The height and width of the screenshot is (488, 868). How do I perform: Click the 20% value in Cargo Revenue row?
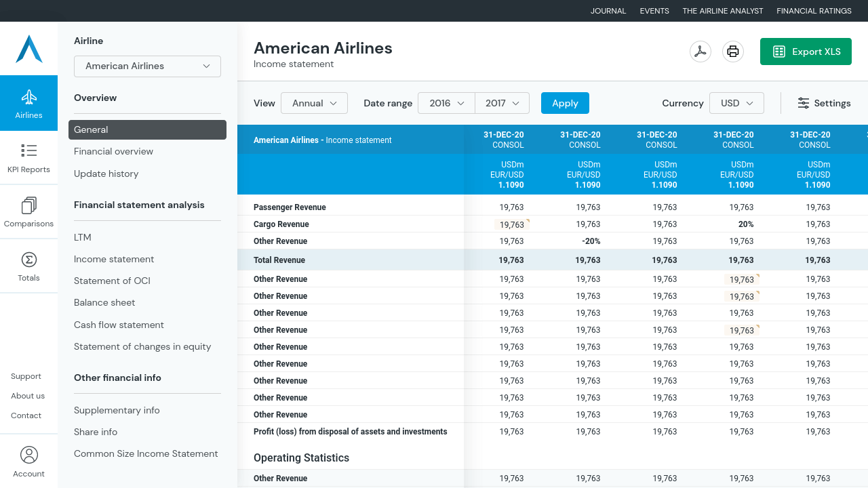(746, 224)
